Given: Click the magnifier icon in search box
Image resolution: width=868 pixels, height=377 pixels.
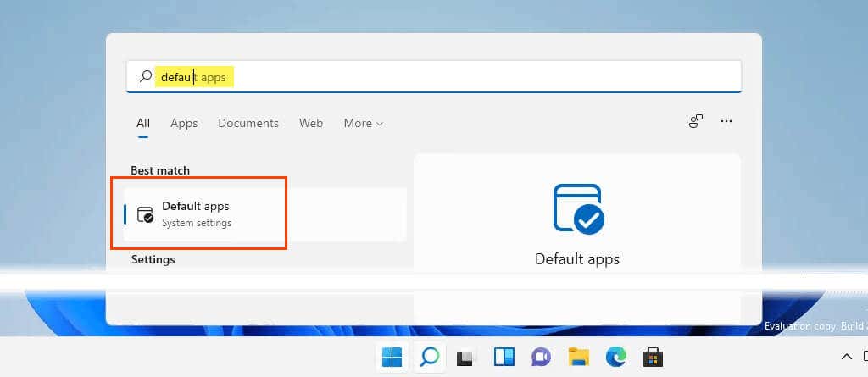Looking at the screenshot, I should click(146, 76).
